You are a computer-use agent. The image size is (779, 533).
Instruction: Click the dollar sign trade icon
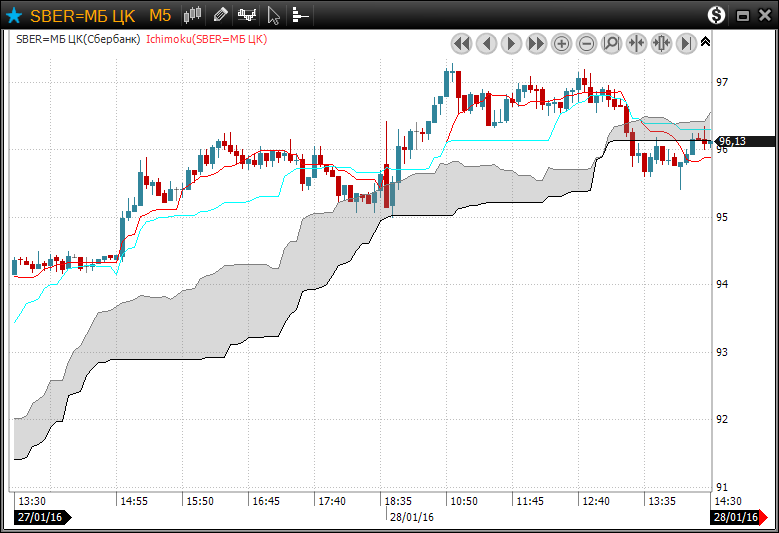717,15
